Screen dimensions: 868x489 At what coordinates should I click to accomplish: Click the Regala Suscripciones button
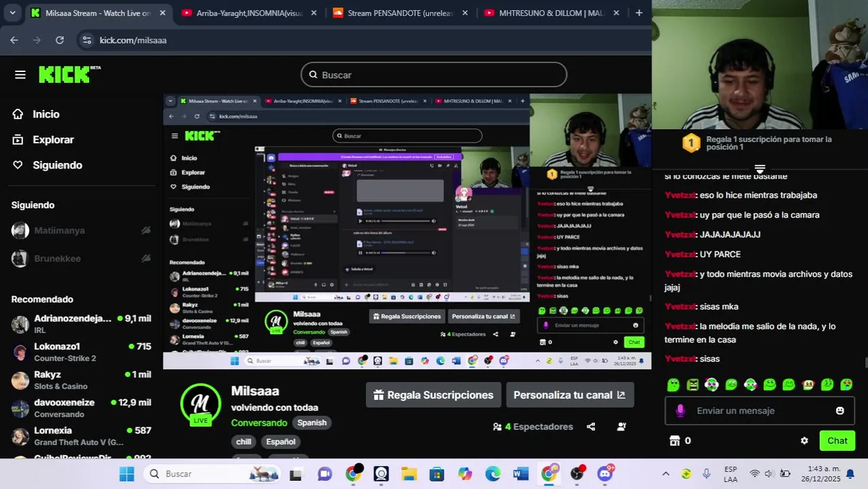pyautogui.click(x=433, y=395)
